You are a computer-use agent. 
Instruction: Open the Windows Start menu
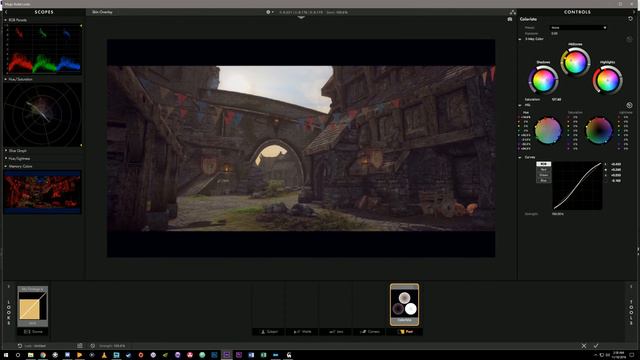tap(6, 355)
